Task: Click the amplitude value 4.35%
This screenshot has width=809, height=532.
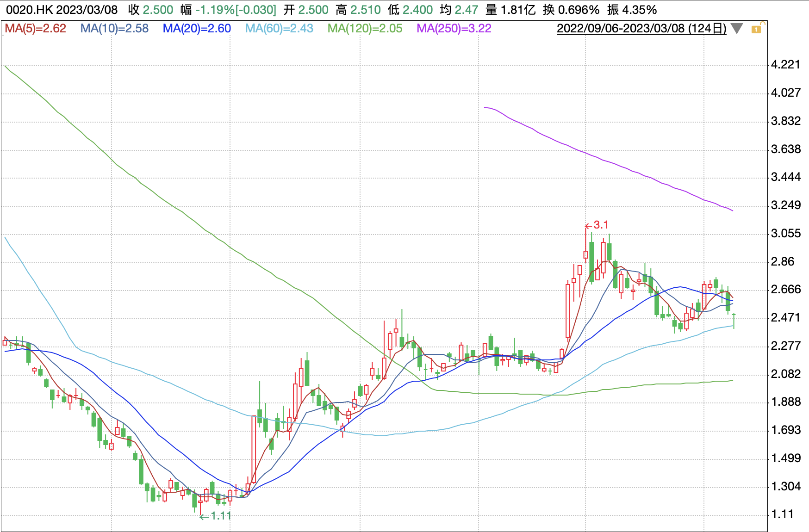Action: coord(639,10)
